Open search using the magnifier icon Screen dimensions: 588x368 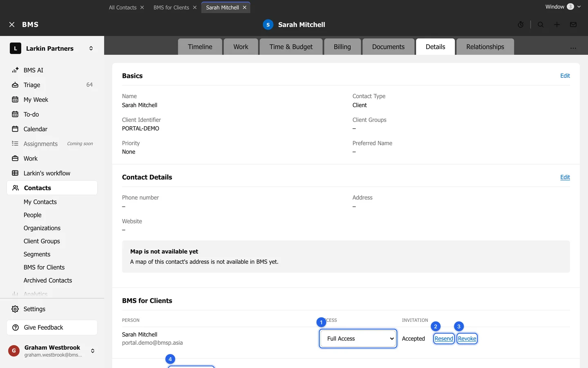[x=541, y=25]
